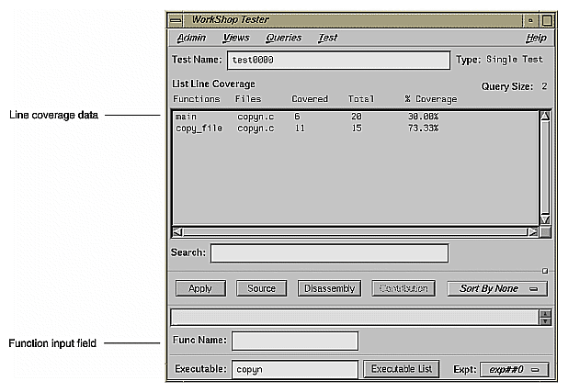
Task: Click the Source button
Action: (261, 288)
